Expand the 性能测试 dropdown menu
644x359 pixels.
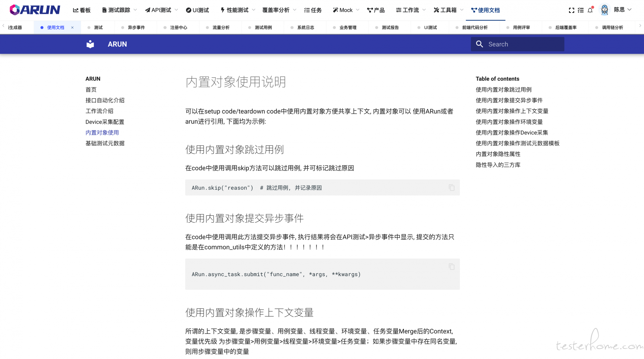[x=238, y=10]
